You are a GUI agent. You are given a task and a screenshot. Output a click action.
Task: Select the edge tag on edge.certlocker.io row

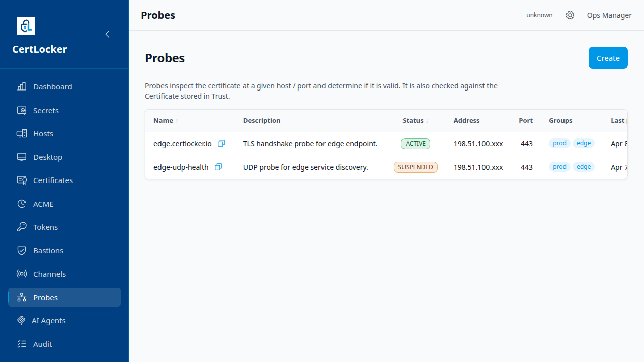584,143
